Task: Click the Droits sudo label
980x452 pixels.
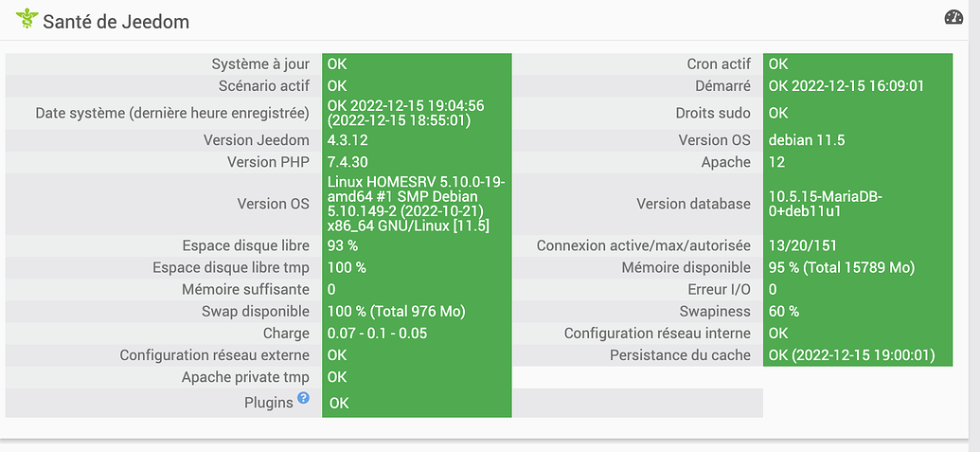Action: coord(713,113)
